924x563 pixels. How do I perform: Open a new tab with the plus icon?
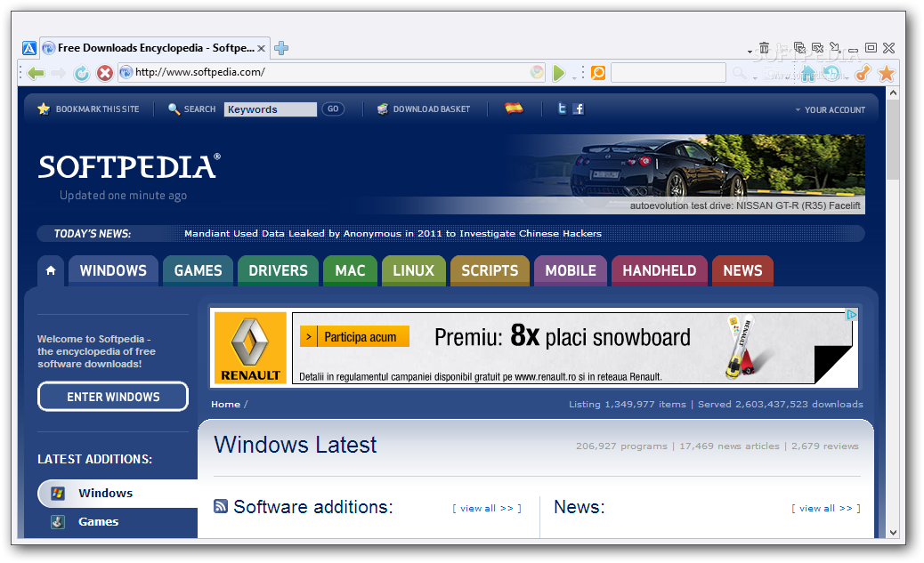click(x=281, y=48)
